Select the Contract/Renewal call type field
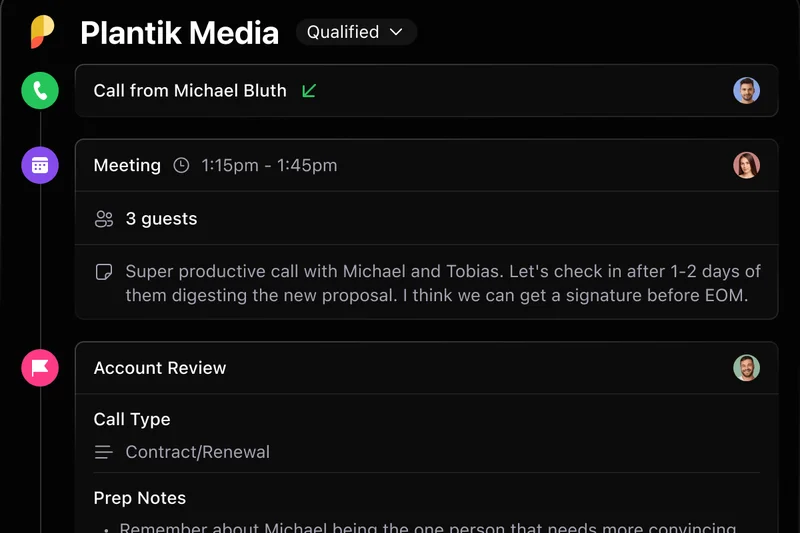 coord(197,452)
